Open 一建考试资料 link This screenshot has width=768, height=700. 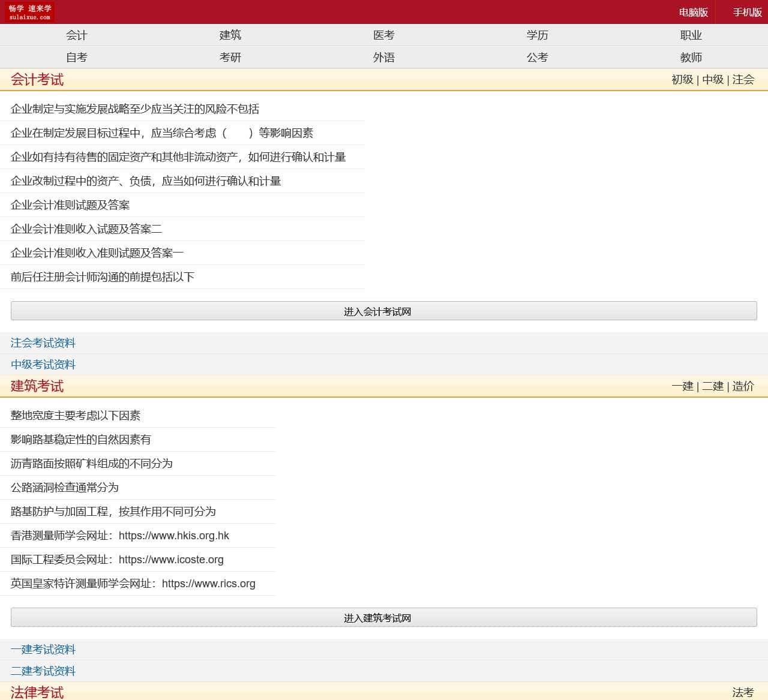[x=43, y=650]
